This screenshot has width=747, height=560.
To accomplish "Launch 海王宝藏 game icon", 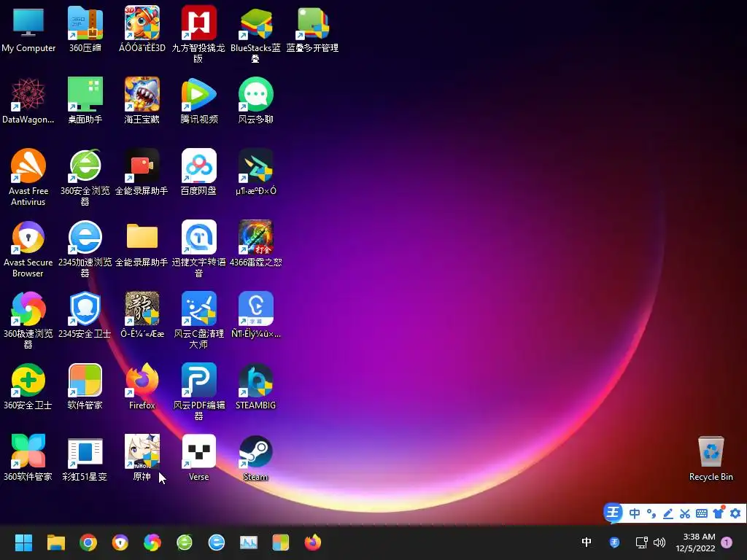I will (x=142, y=100).
